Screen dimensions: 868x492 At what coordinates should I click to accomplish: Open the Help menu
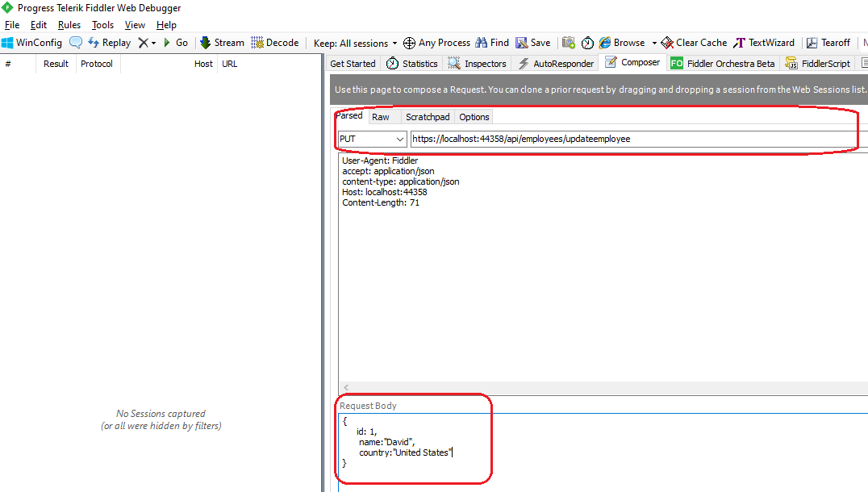pos(166,25)
